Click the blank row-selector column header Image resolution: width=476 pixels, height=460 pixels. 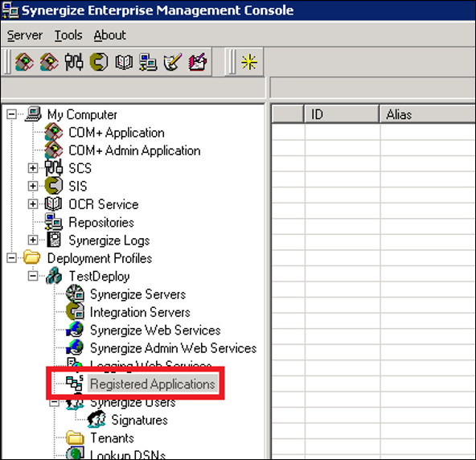click(x=288, y=114)
